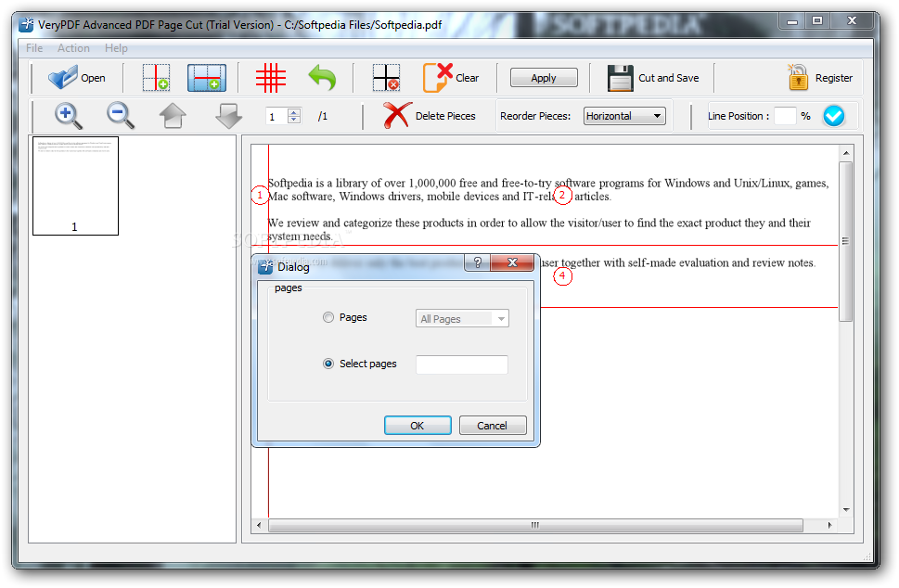Choose the Select pages radio option
This screenshot has height=588, width=899.
click(x=327, y=364)
